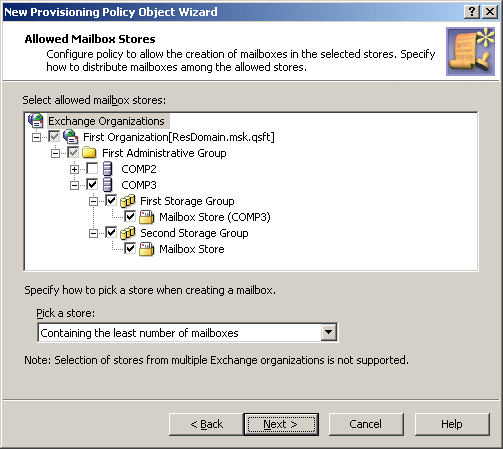Uncheck the Mailbox Store (COMP3) checkbox

130,216
